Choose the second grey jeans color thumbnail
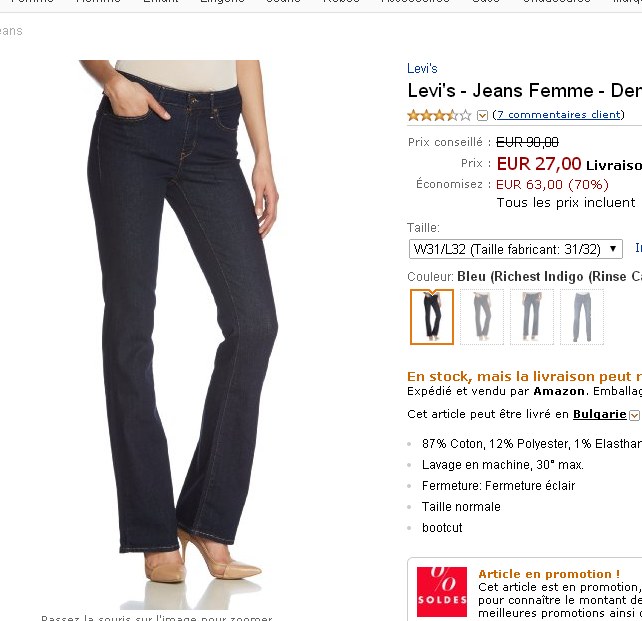 [x=482, y=317]
